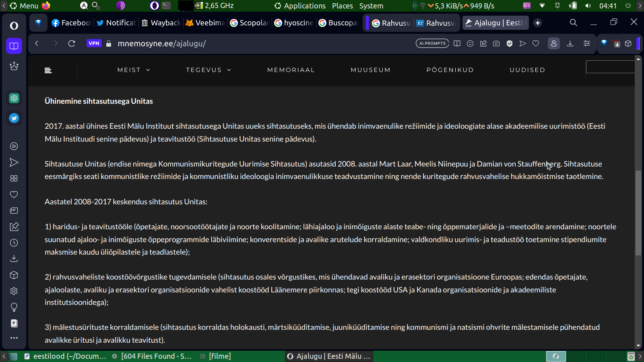
Task: Open the Player icon in the sidebar
Action: pos(14,146)
